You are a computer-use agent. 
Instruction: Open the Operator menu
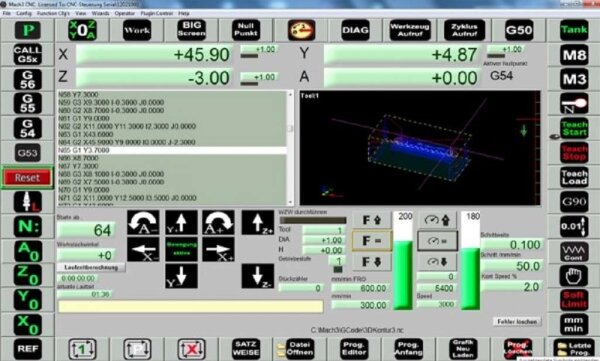125,13
